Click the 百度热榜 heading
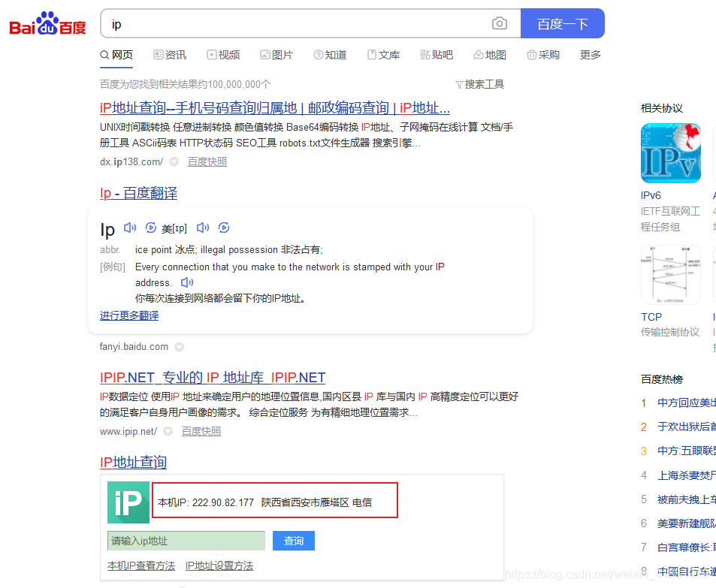716x588 pixels. pyautogui.click(x=662, y=379)
